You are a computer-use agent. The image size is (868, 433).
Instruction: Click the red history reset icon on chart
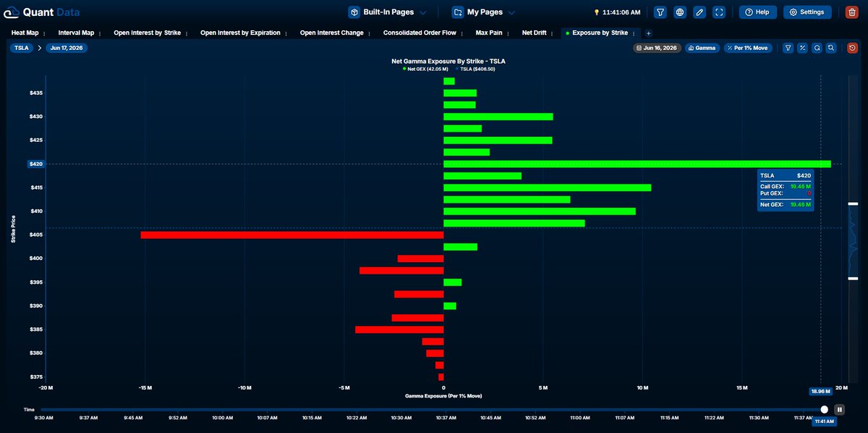click(853, 48)
